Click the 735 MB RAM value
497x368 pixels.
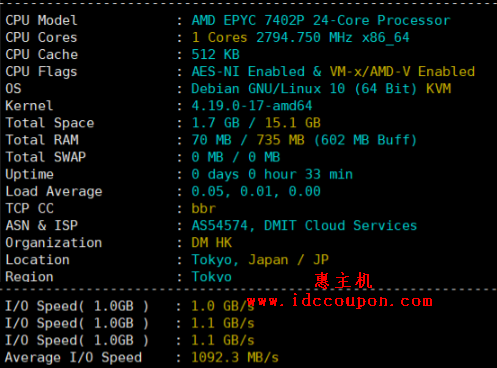pyautogui.click(x=280, y=140)
